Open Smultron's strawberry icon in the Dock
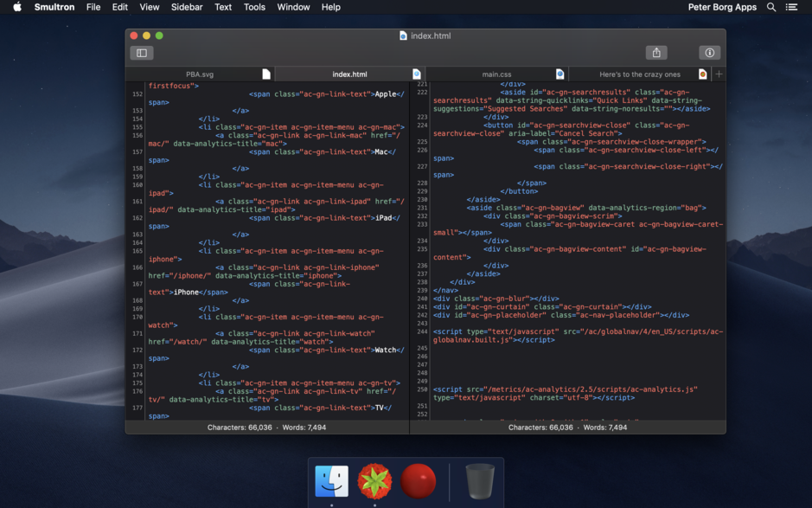Image resolution: width=812 pixels, height=508 pixels. (x=375, y=482)
